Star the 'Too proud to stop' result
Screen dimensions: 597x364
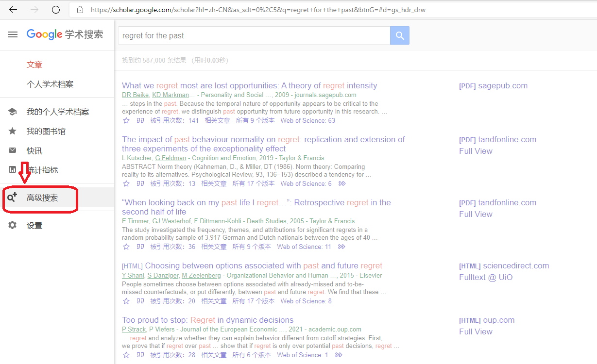tap(126, 355)
